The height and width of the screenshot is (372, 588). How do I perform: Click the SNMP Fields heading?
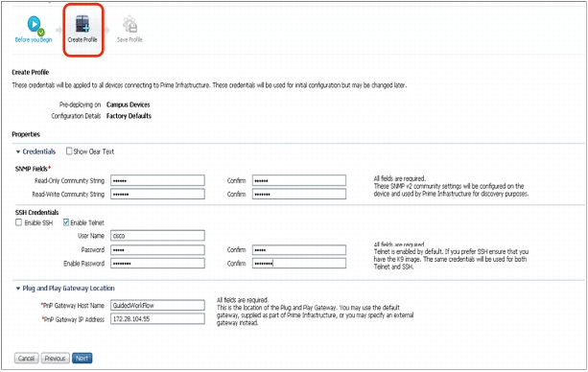click(32, 169)
